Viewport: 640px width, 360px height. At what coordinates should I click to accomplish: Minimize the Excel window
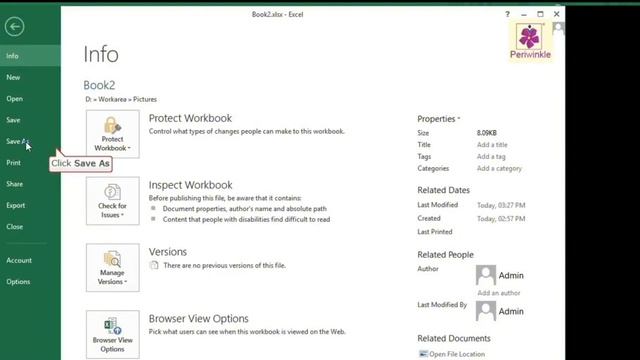(524, 14)
